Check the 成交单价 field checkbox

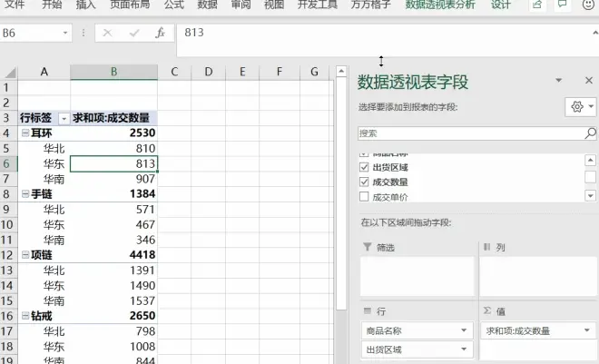click(x=364, y=197)
